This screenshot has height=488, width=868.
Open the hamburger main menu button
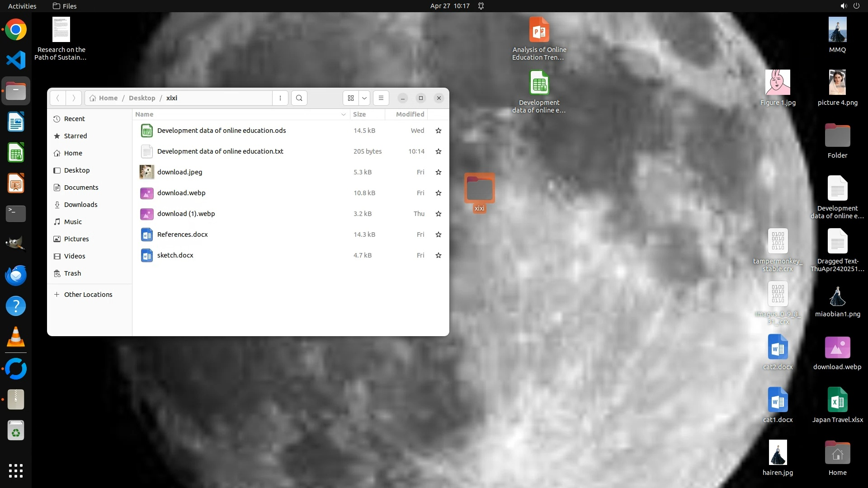click(x=381, y=98)
